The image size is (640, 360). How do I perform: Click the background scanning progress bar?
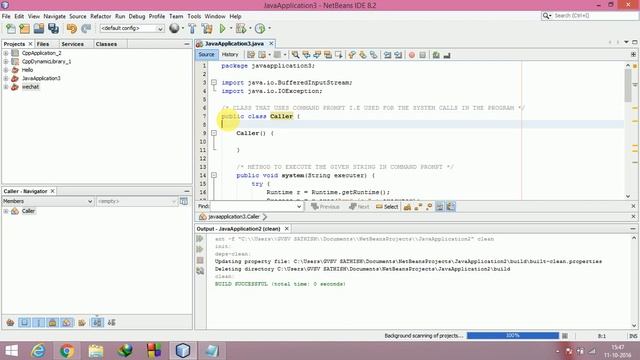coord(513,336)
